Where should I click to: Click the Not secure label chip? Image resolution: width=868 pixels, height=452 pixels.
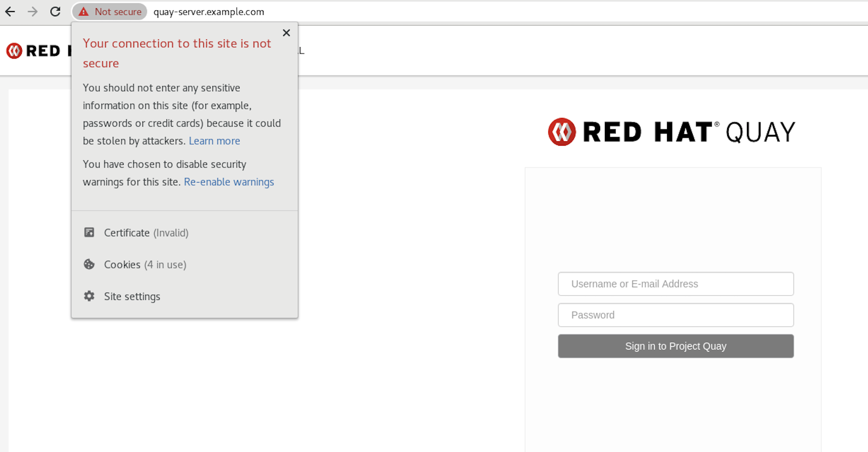pos(118,12)
